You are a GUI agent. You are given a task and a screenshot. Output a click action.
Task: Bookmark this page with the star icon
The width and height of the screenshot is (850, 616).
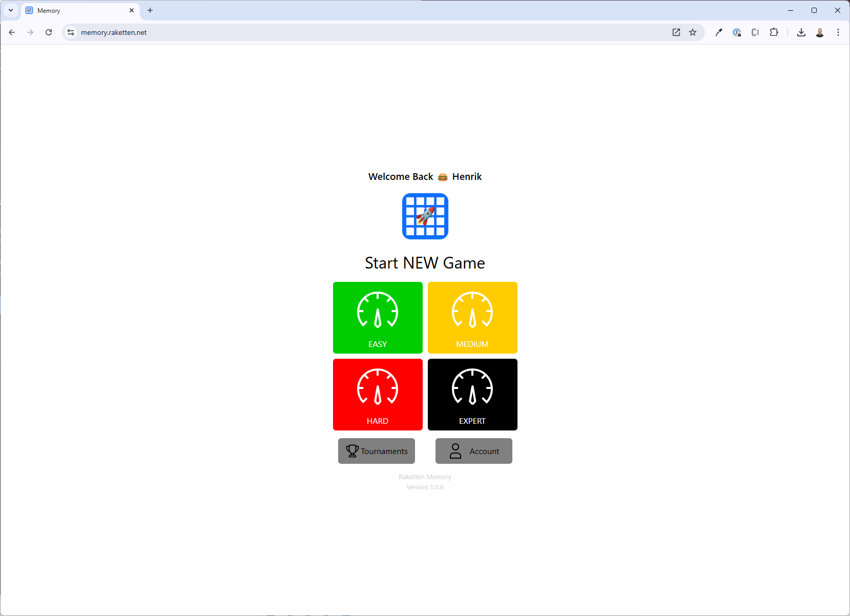pyautogui.click(x=693, y=32)
